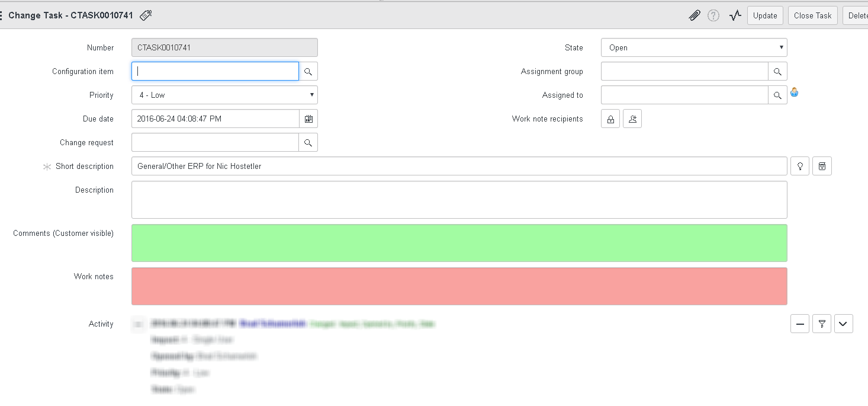Click the Update button

pos(765,15)
